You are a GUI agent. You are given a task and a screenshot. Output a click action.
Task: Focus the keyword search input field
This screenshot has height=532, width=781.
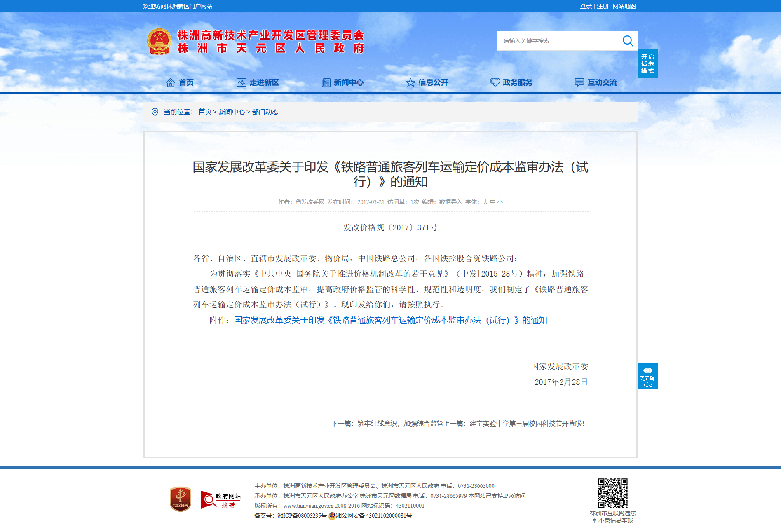coord(558,41)
